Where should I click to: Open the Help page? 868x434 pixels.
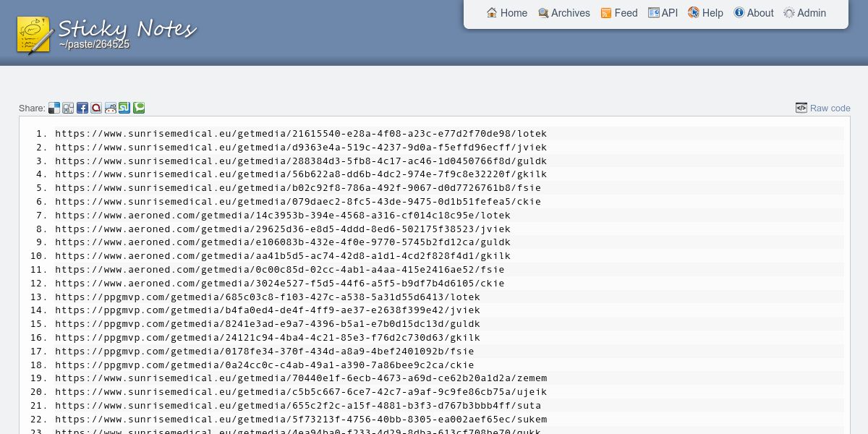[705, 13]
